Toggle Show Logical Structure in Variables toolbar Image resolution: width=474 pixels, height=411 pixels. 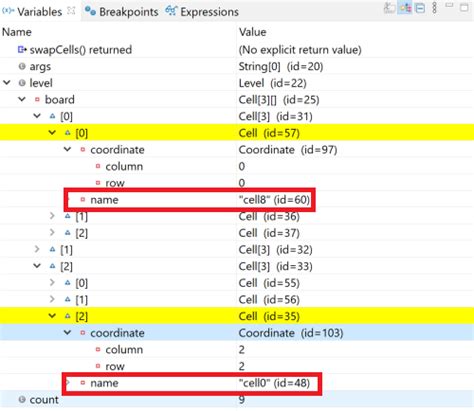(405, 8)
